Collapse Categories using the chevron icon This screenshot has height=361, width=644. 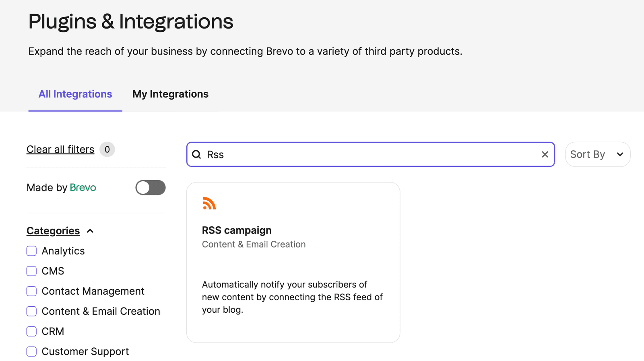coord(90,231)
